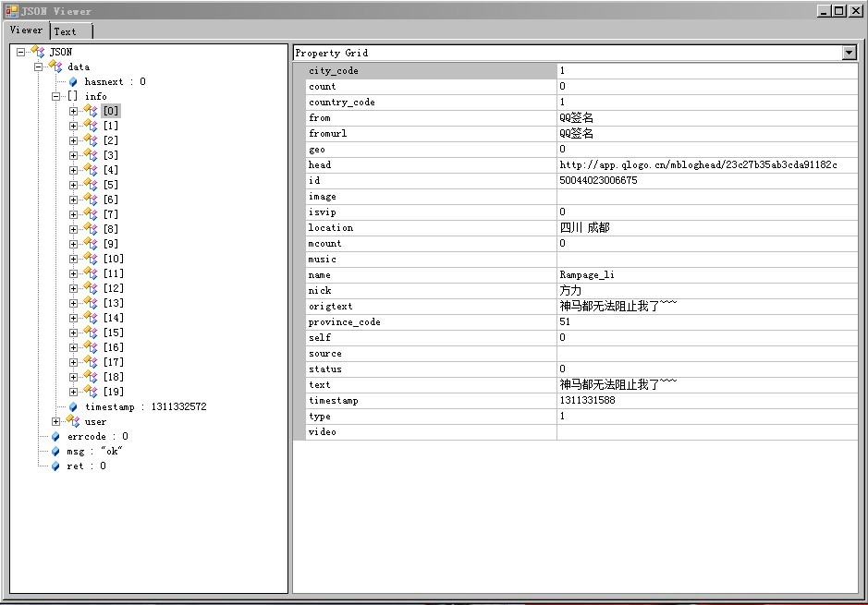
Task: Click the from value QQ签名
Action: pos(576,118)
